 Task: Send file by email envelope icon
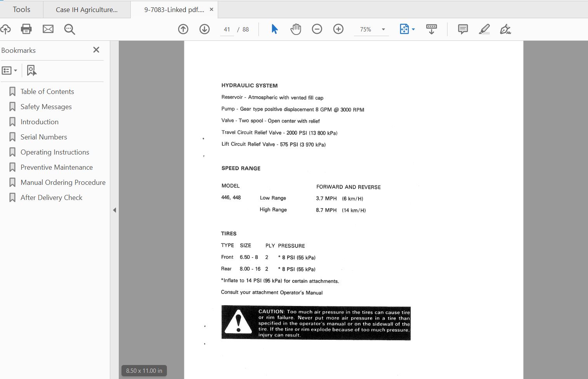click(x=48, y=29)
